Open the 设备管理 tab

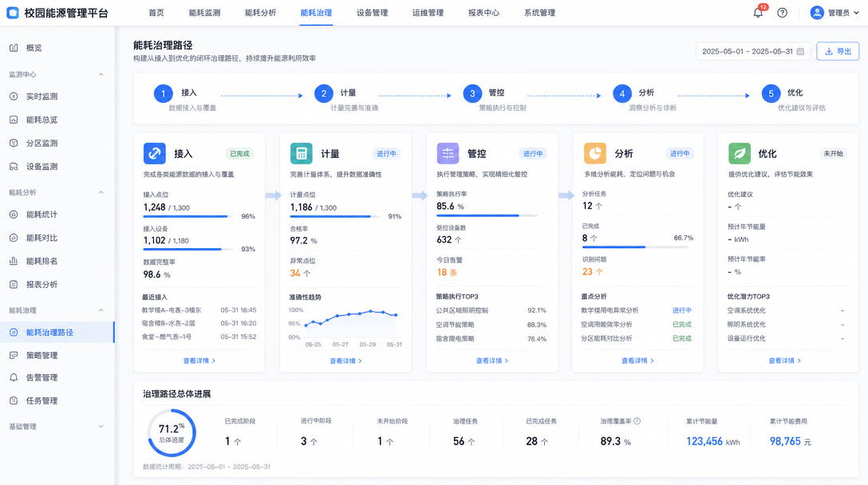tap(372, 13)
